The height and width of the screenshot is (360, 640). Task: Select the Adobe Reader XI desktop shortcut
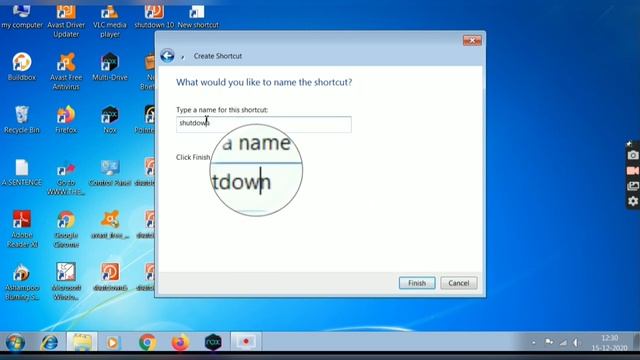(x=22, y=229)
